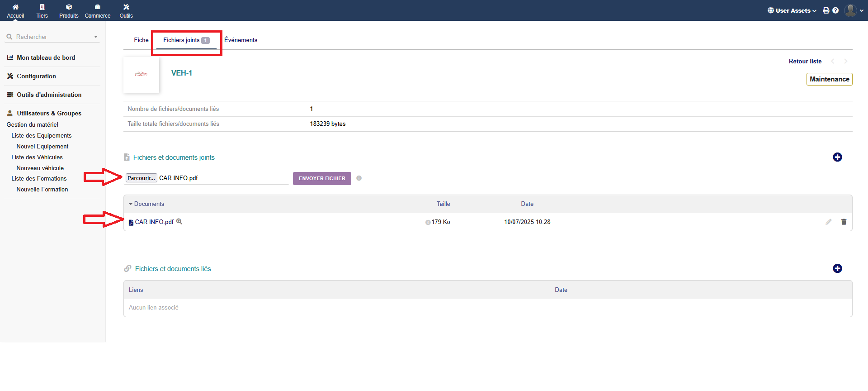Open the Tiers module icon
The image size is (868, 391).
click(42, 7)
